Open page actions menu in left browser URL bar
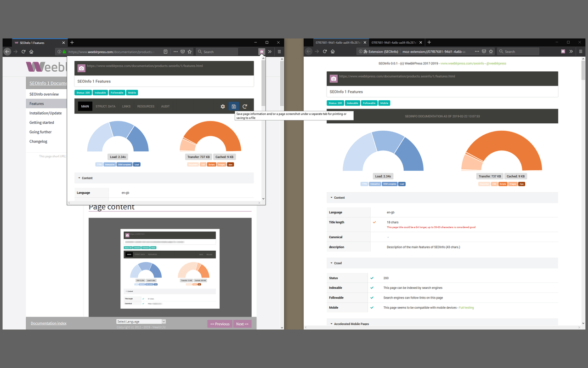The width and height of the screenshot is (588, 368). pos(175,52)
